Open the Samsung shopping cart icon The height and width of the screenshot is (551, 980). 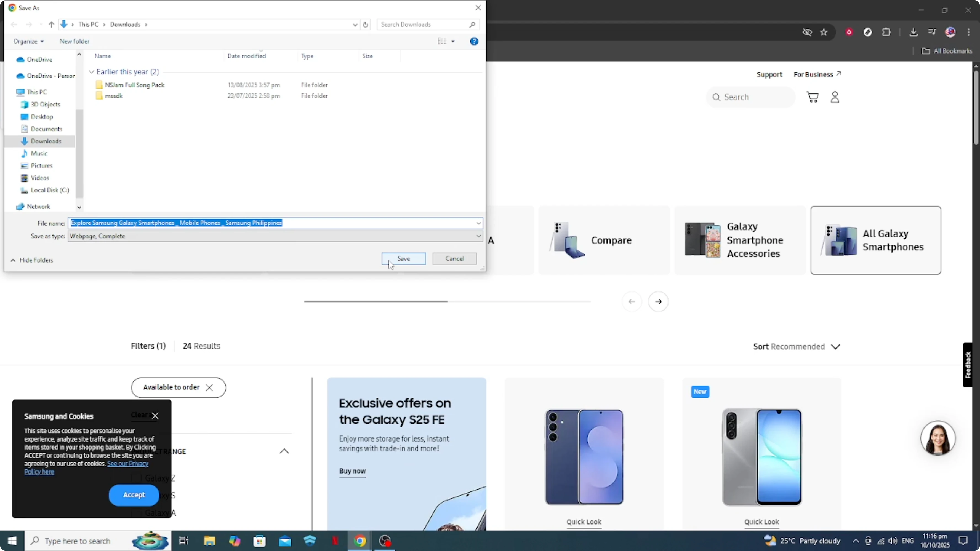tap(812, 97)
